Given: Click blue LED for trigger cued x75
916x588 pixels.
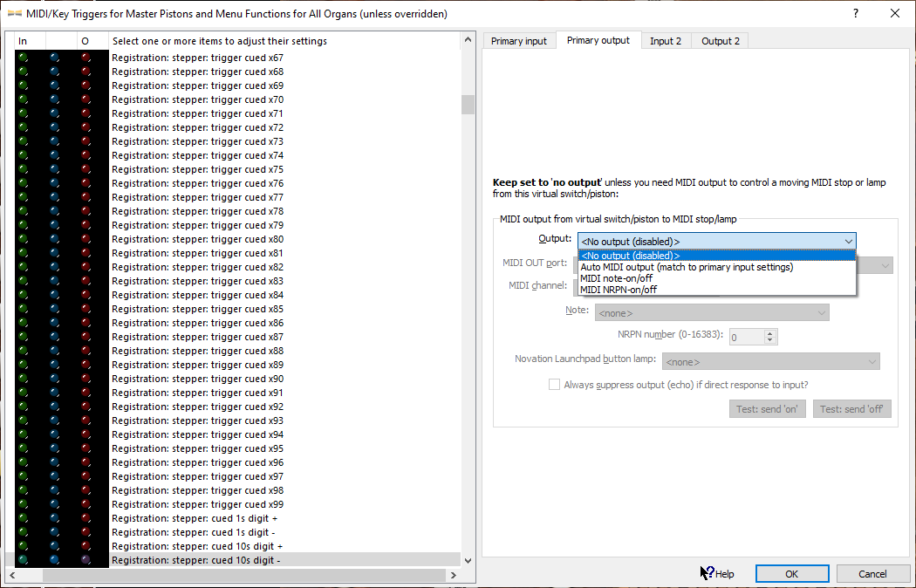Looking at the screenshot, I should pyautogui.click(x=55, y=169).
